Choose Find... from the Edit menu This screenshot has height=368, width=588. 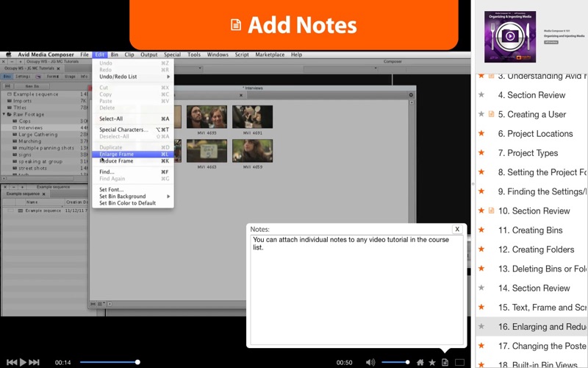tap(133, 172)
